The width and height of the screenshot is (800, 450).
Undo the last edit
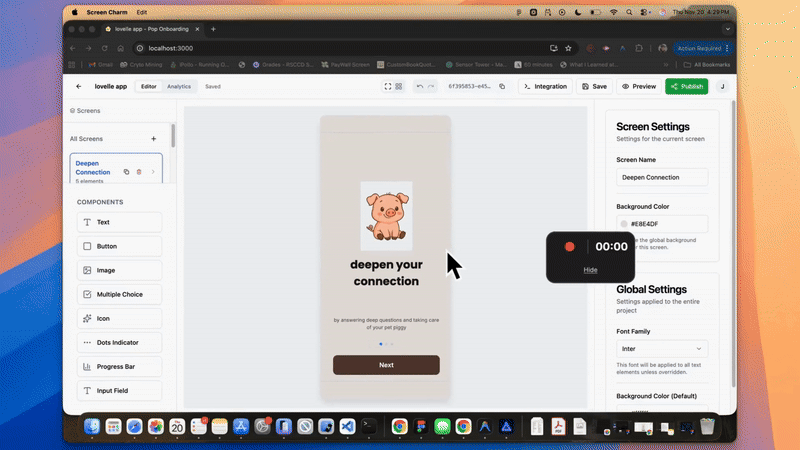[419, 86]
